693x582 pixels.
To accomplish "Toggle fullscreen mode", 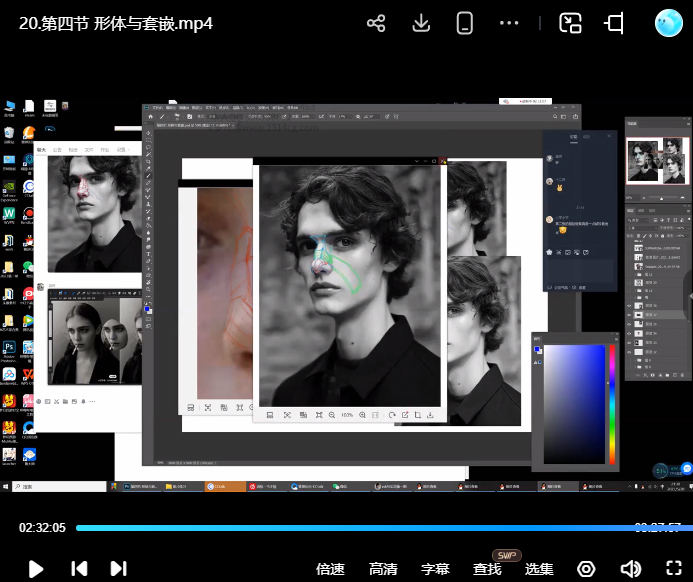I will (x=673, y=569).
